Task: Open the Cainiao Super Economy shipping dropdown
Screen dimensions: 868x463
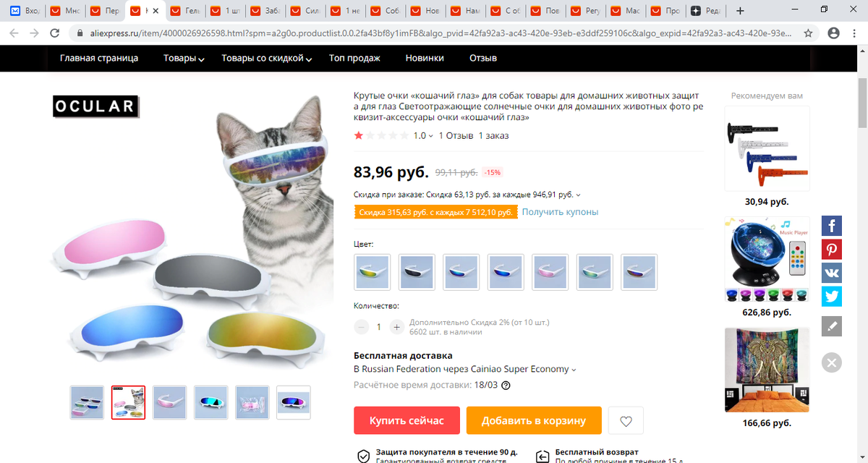Action: coord(465,369)
